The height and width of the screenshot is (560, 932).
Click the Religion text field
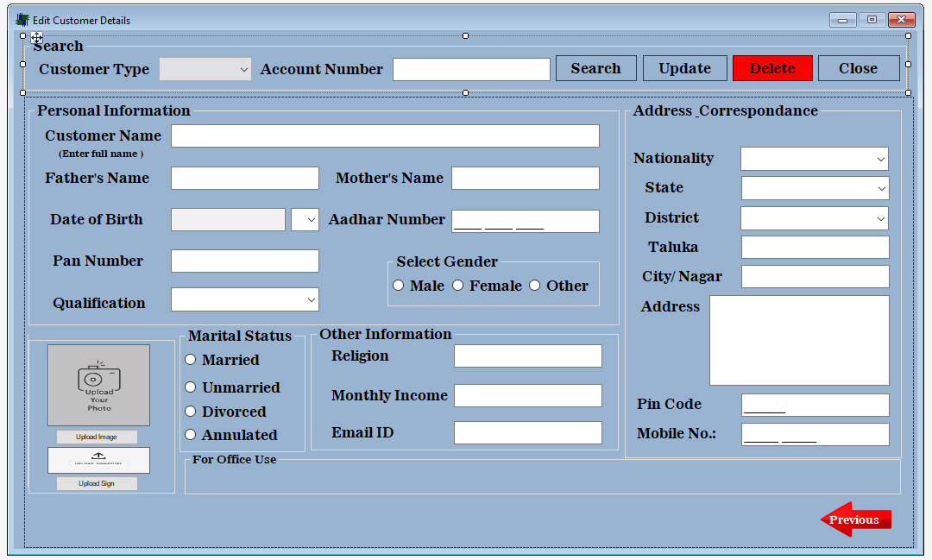528,356
